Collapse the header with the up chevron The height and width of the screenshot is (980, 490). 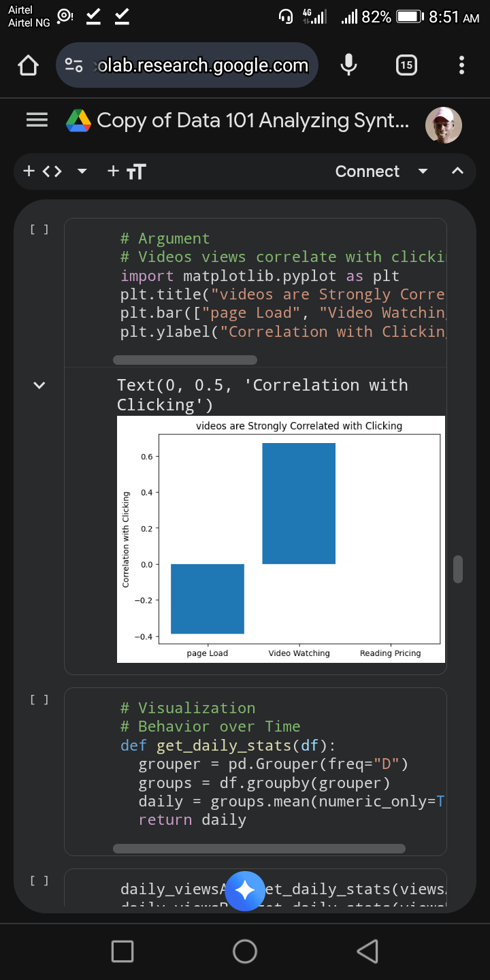point(458,171)
